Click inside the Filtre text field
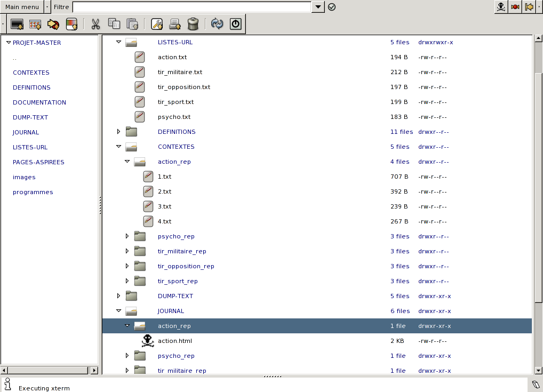The image size is (543, 392). point(191,7)
